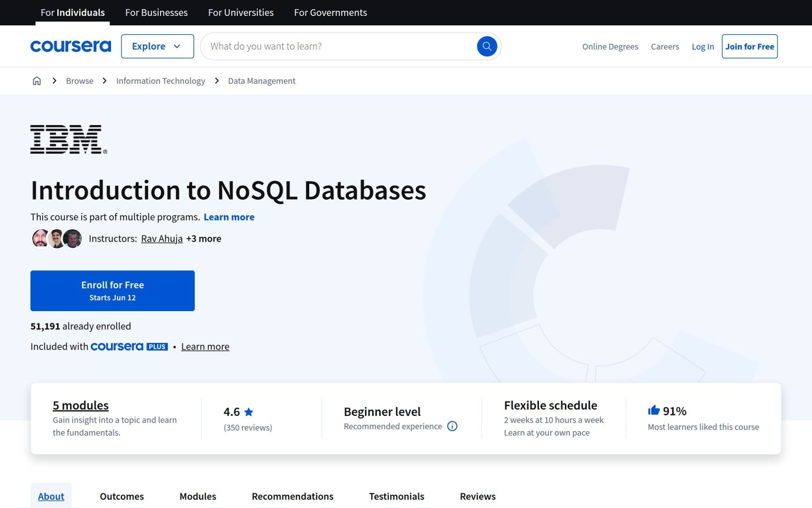Open the Explore dropdown
This screenshot has width=812, height=508.
coord(157,46)
